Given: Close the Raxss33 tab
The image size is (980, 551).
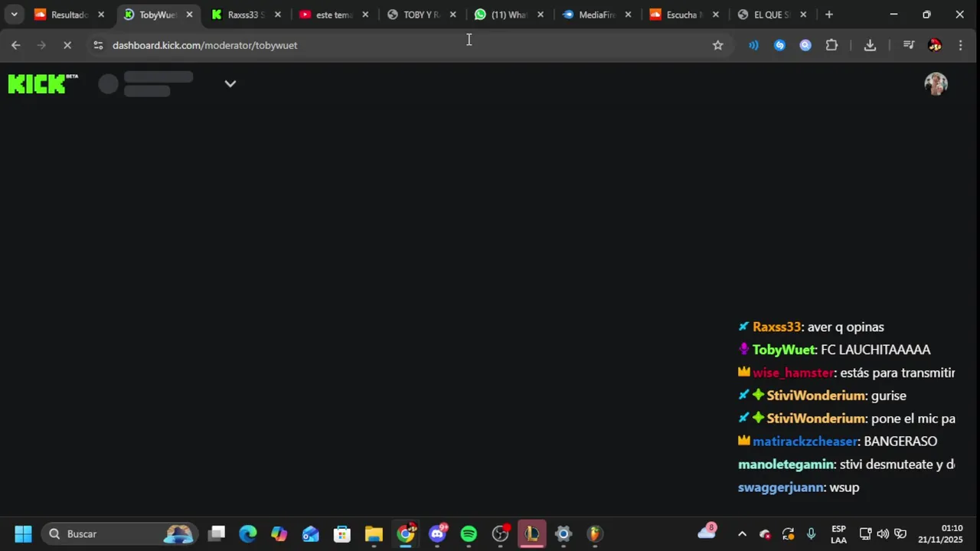Looking at the screenshot, I should [x=278, y=15].
